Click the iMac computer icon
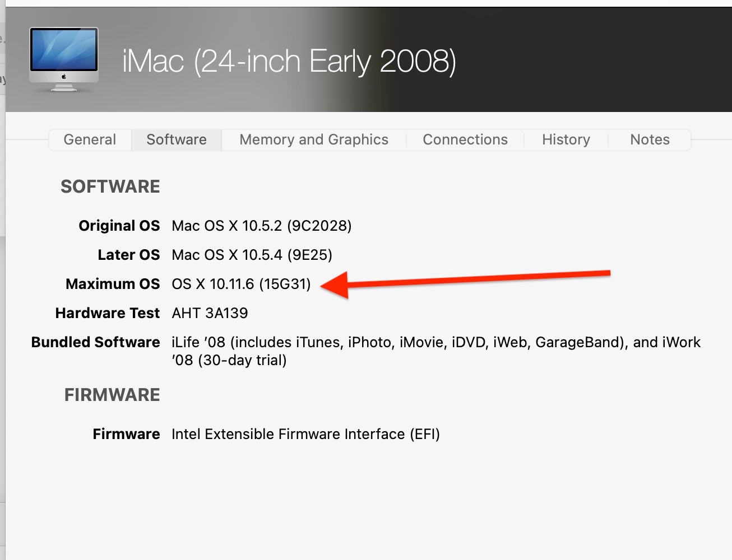Image resolution: width=732 pixels, height=560 pixels. (x=64, y=60)
